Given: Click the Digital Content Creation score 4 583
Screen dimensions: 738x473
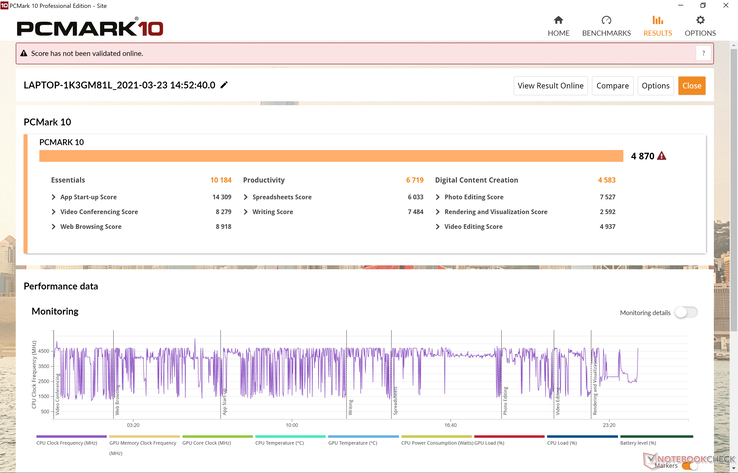Looking at the screenshot, I should pyautogui.click(x=607, y=180).
